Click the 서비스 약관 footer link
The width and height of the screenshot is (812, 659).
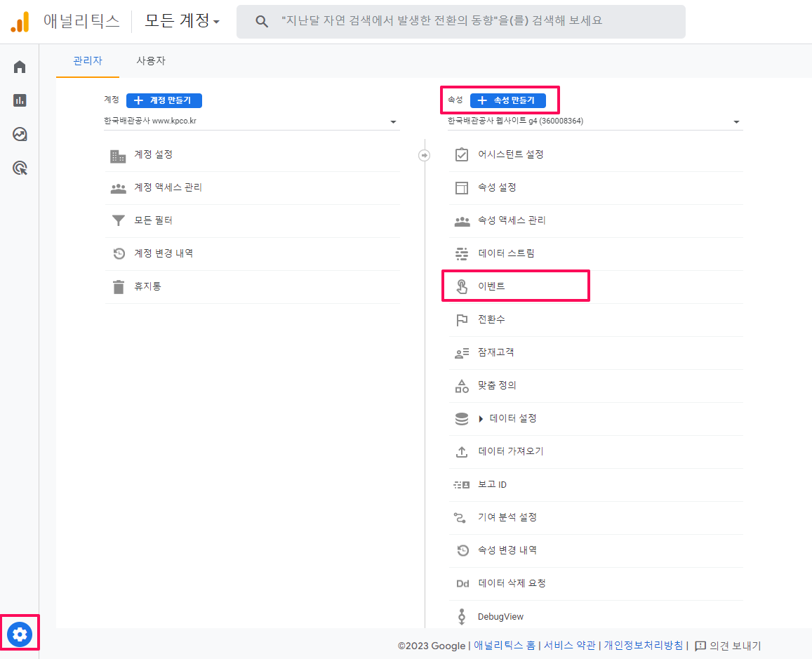[x=569, y=646]
